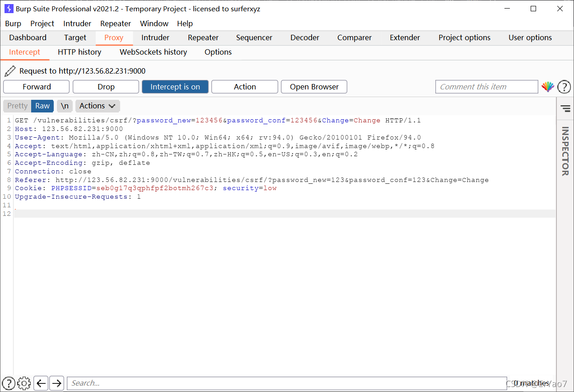Open the highlight color picker icon

pos(547,87)
